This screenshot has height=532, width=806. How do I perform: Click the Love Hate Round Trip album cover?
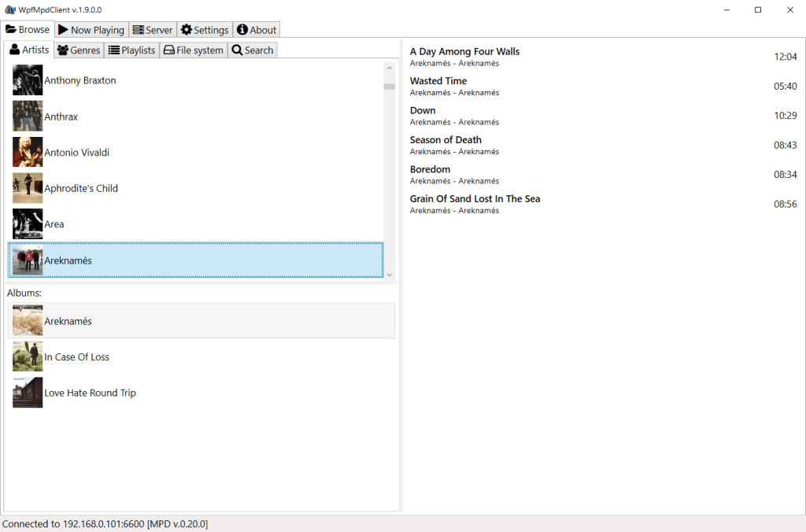pos(28,392)
